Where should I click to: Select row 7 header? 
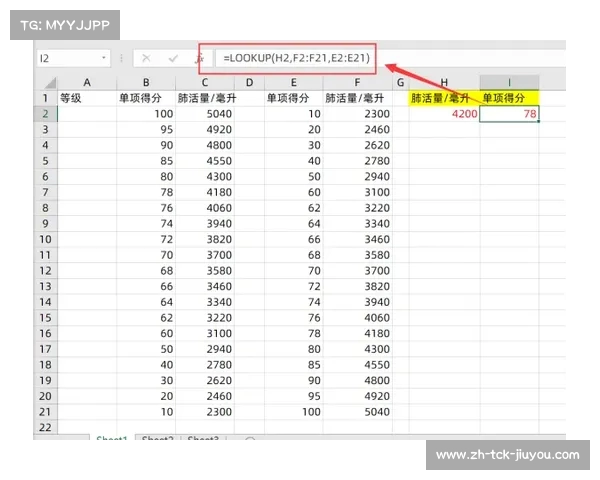(45, 192)
